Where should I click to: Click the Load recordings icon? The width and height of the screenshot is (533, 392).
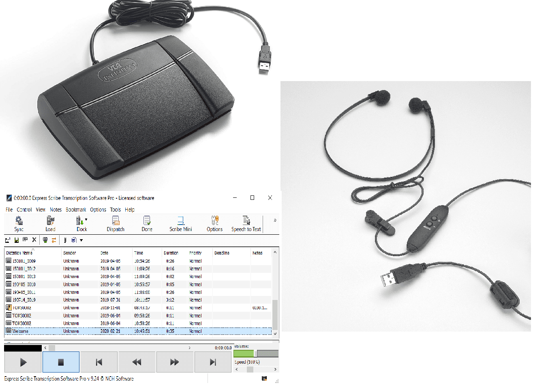(x=50, y=223)
